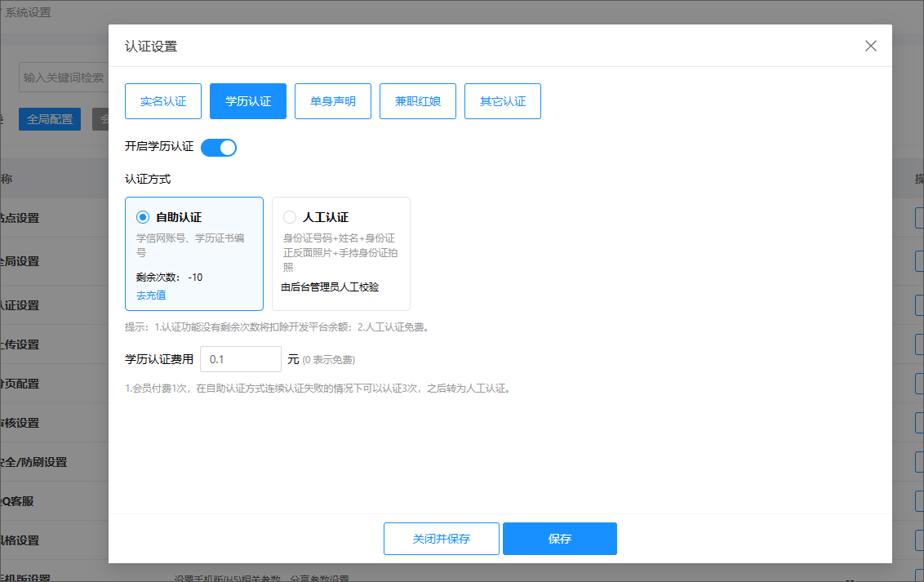Click the 风格设置 list entry
This screenshot has height=582, width=924.
point(20,540)
